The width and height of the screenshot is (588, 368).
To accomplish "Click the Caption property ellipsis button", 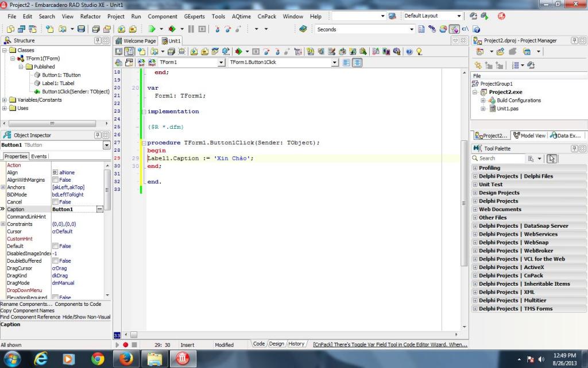I will tap(99, 209).
